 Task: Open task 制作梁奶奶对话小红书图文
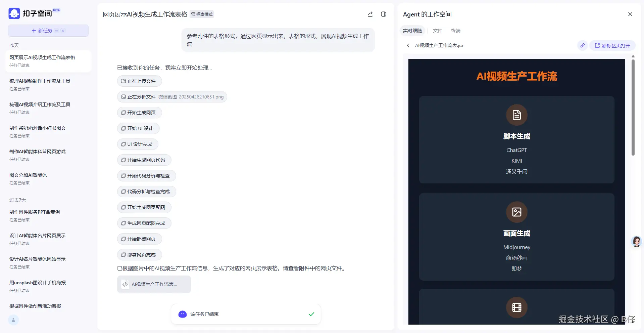pos(48,132)
